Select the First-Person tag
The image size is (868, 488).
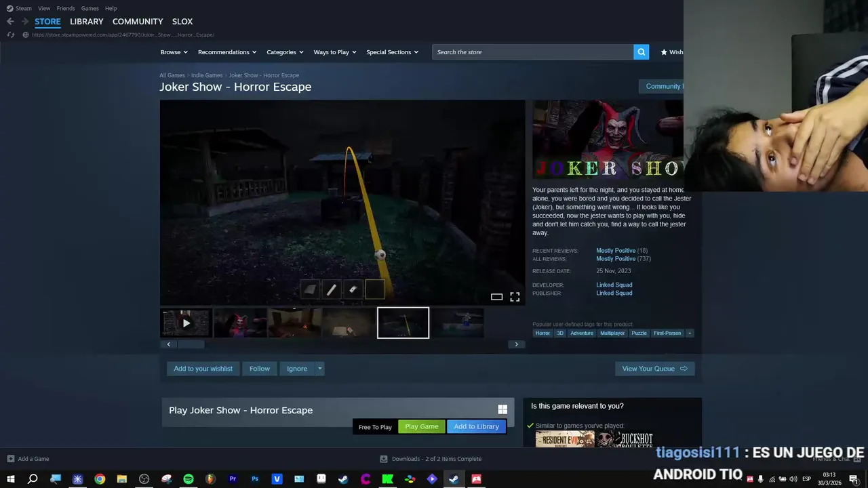[x=667, y=333]
